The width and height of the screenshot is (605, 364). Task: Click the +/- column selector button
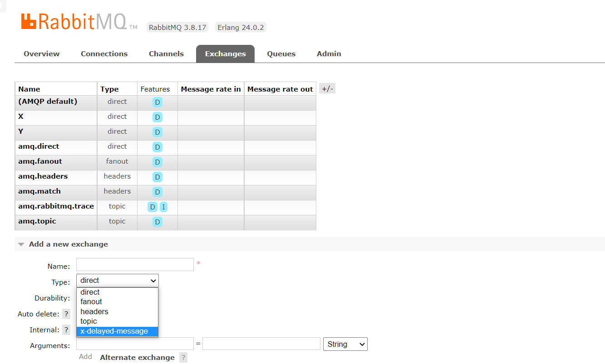tap(327, 89)
